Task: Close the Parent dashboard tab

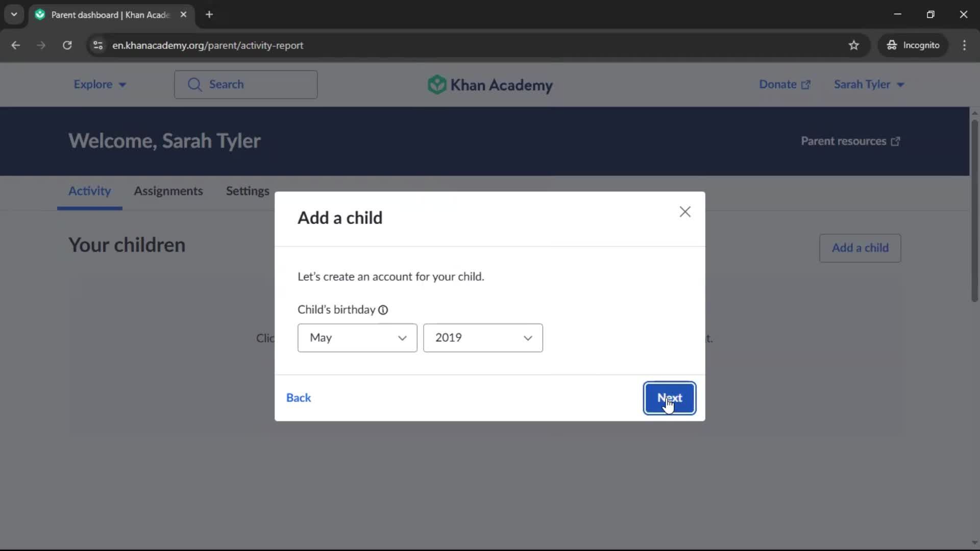Action: point(183,15)
